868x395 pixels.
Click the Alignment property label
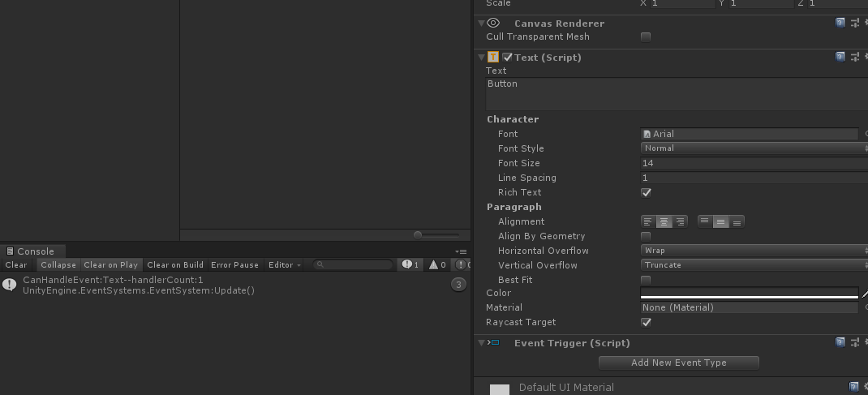(521, 222)
